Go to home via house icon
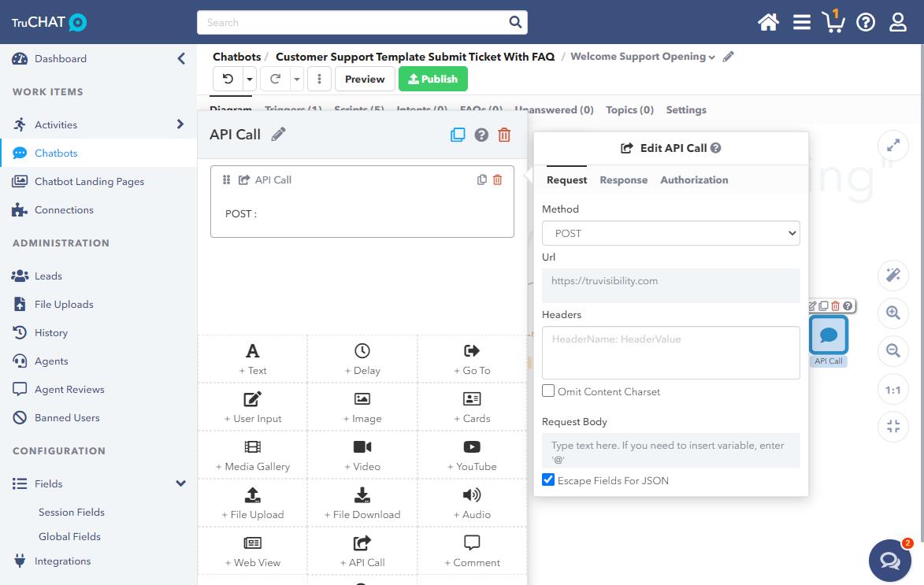This screenshot has width=924, height=585. tap(768, 22)
